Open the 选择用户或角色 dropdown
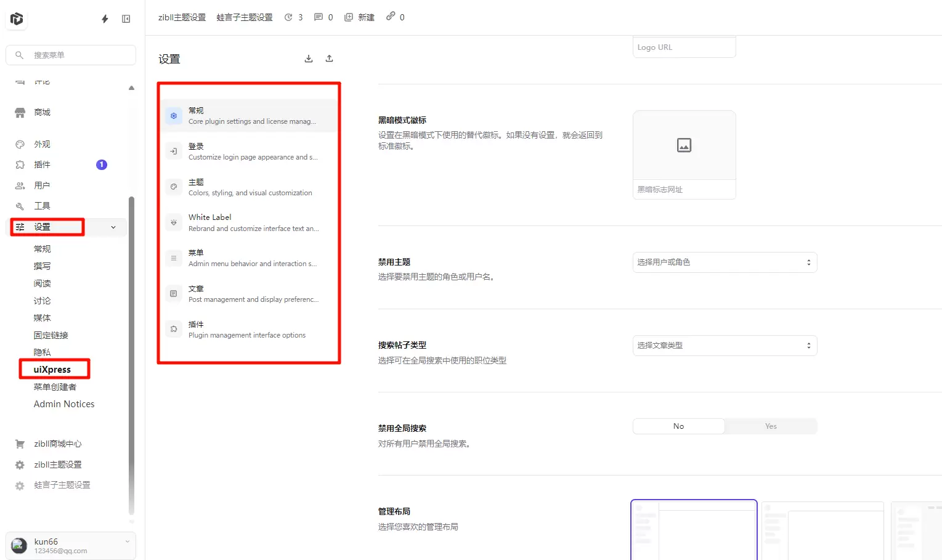This screenshot has width=942, height=560. coord(725,262)
